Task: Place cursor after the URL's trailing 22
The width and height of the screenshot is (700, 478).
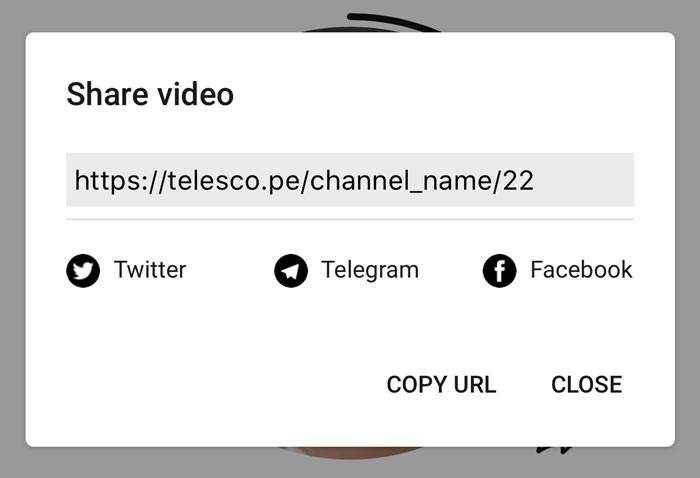Action: pyautogui.click(x=535, y=180)
